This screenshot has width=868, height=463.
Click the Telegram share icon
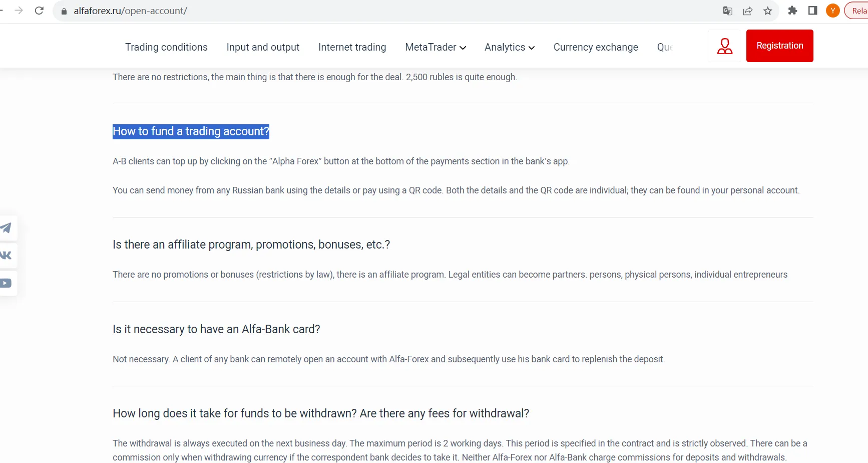click(x=6, y=228)
